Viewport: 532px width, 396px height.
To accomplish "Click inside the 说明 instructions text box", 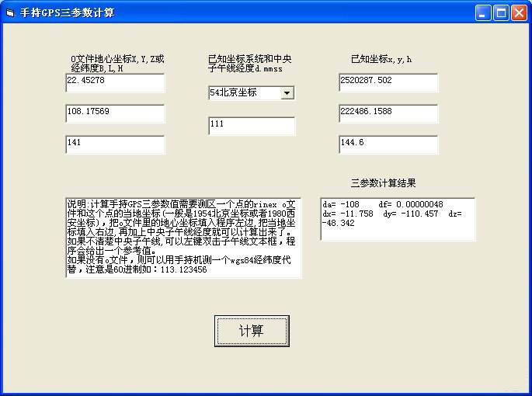I will point(183,237).
